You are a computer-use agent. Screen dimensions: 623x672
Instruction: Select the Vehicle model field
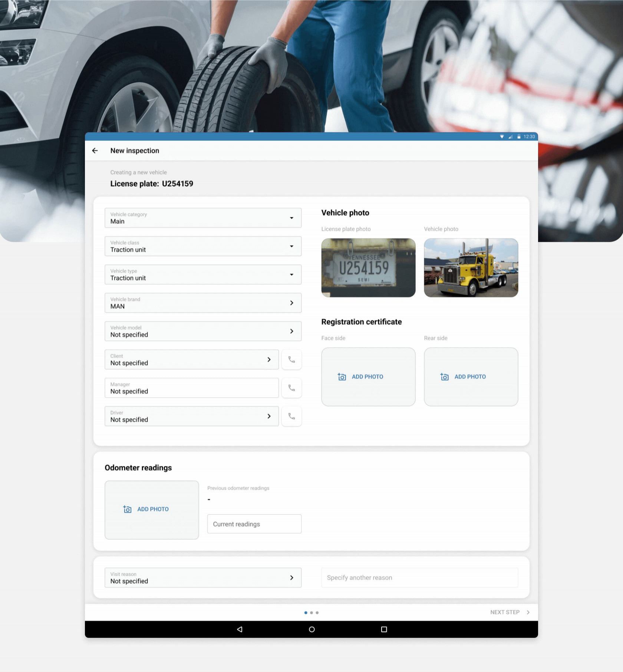coord(203,331)
